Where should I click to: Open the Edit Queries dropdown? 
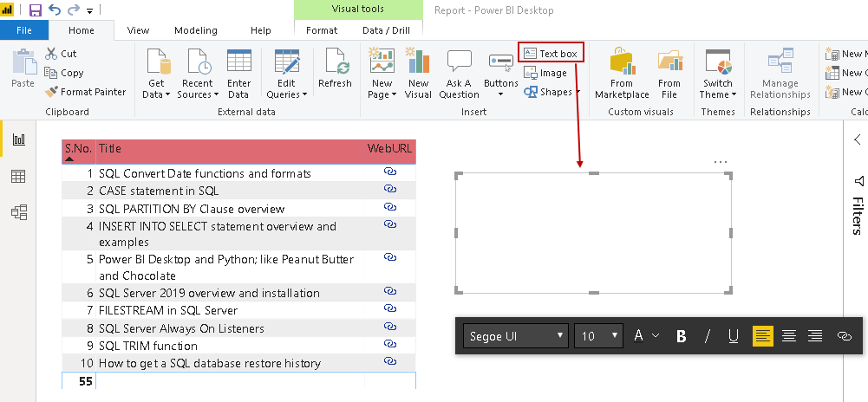287,74
